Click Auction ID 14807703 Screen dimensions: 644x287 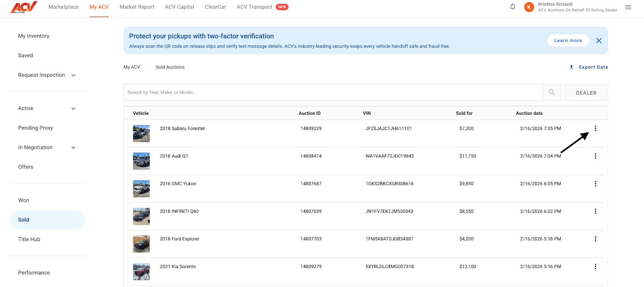311,239
